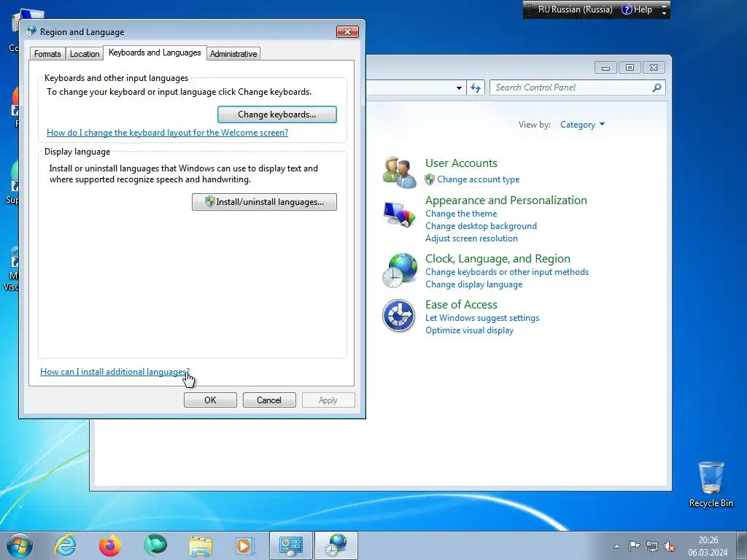This screenshot has height=560, width=747.
Task: Launch Internet Explorer from taskbar
Action: (65, 545)
